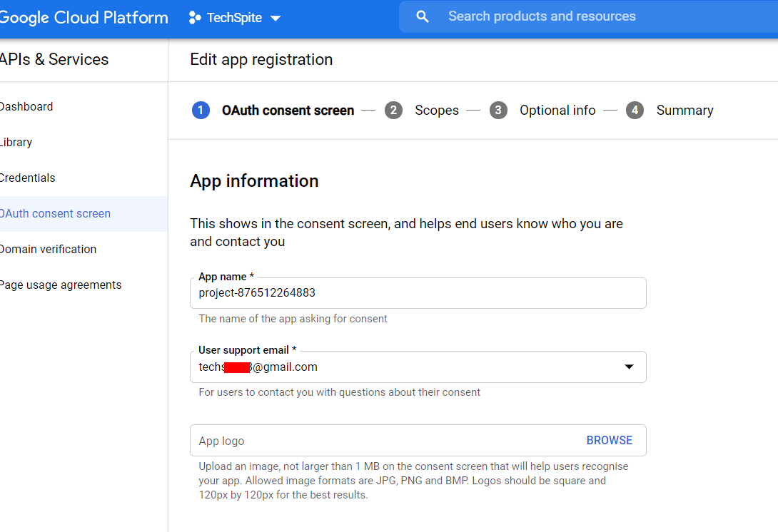
Task: Click the TechSpite project hexagon icon
Action: point(195,18)
